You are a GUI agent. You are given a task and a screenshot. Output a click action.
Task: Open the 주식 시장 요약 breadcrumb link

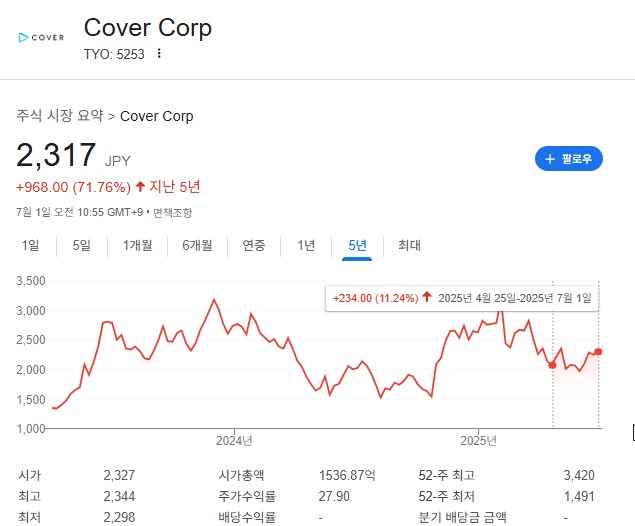(x=60, y=116)
